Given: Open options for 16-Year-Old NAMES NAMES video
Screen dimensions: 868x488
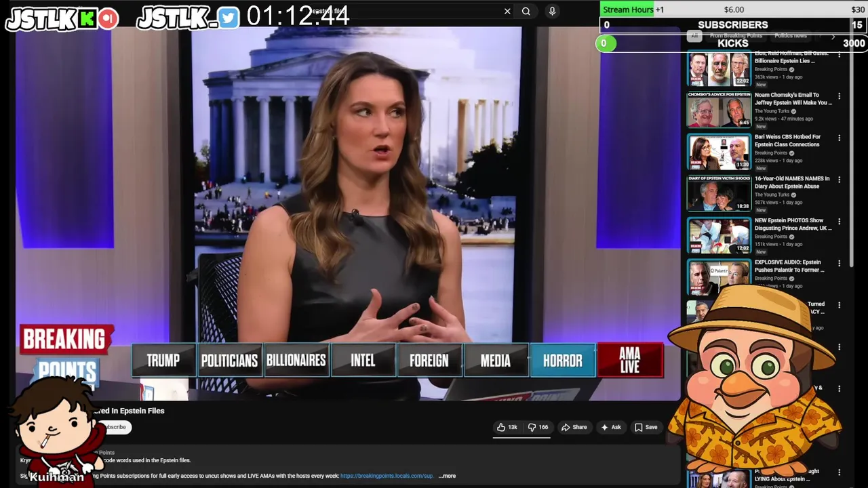Looking at the screenshot, I should [x=839, y=180].
